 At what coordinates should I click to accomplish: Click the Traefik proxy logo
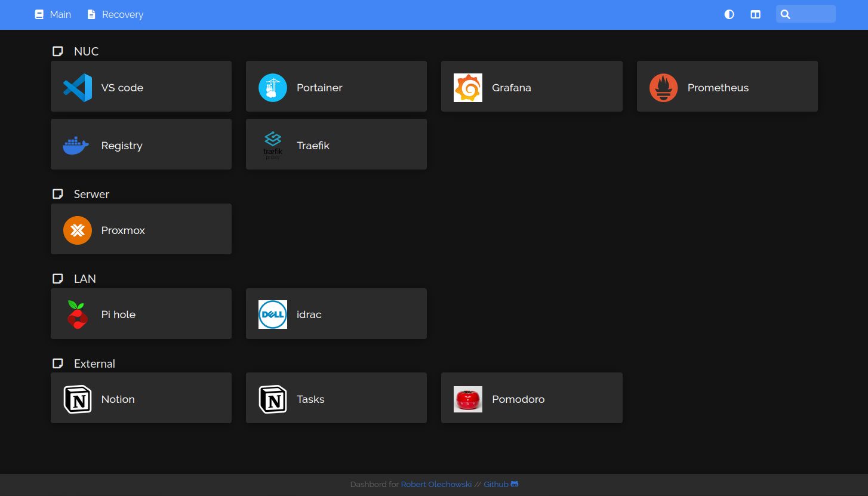(x=273, y=146)
